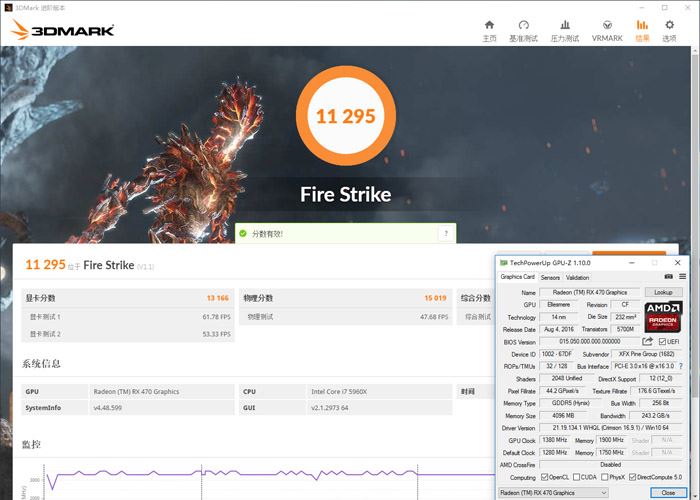
Task: Click the GPU-Z screenshot camera icon
Action: pos(669,277)
